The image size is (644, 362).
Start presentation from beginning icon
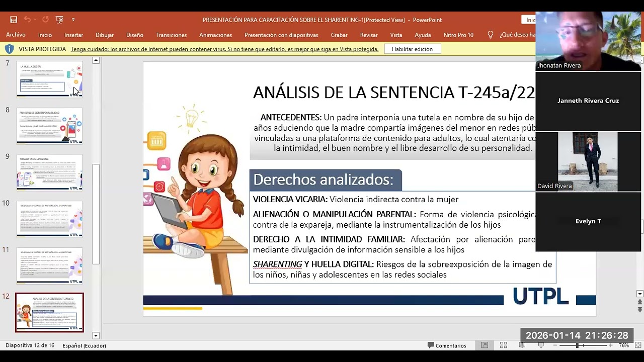coord(59,20)
